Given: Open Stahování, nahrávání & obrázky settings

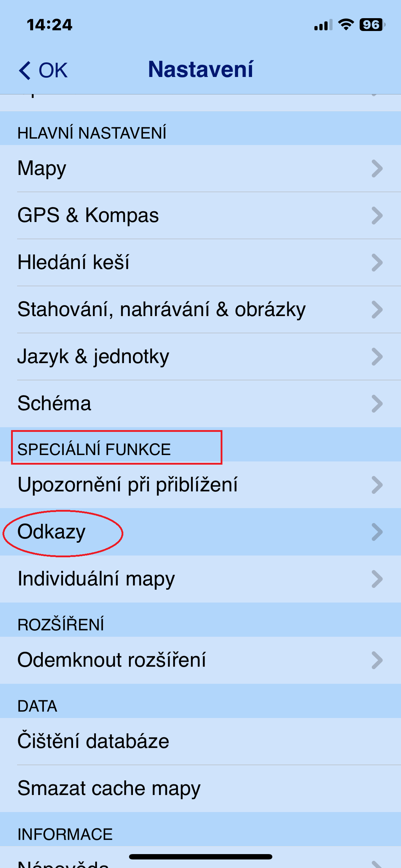Looking at the screenshot, I should pos(200,310).
